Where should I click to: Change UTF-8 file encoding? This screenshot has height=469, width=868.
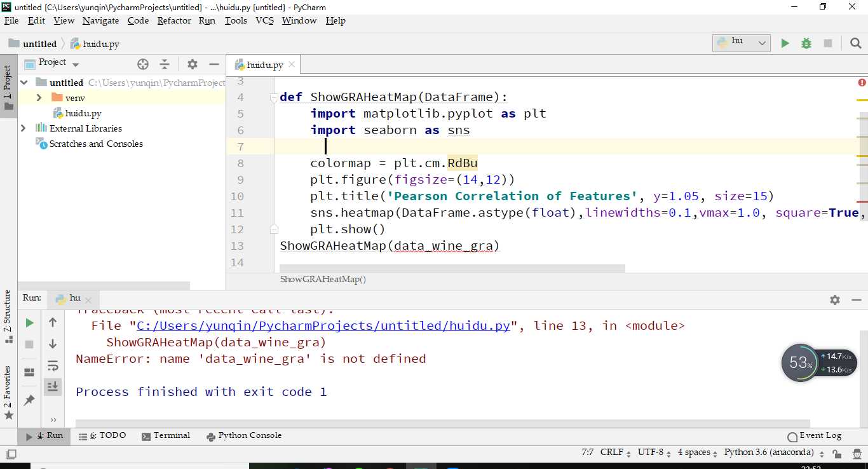coord(654,452)
